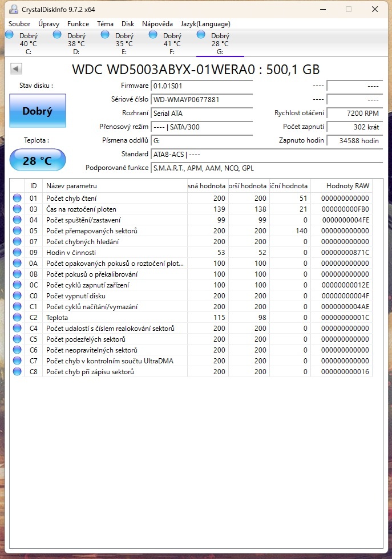This screenshot has height=559, width=392.
Task: Select 'Hodin v činnosti' row text
Action: (71, 253)
